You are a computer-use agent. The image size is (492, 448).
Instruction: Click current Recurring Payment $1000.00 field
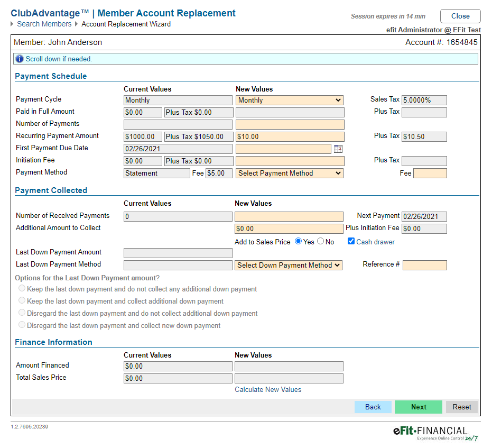coord(143,137)
